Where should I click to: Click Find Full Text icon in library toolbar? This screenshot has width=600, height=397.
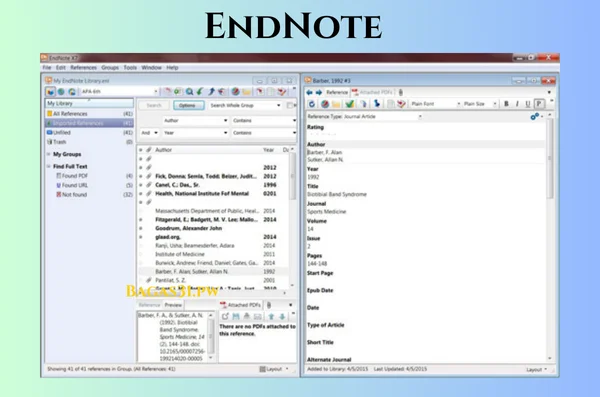click(x=222, y=91)
